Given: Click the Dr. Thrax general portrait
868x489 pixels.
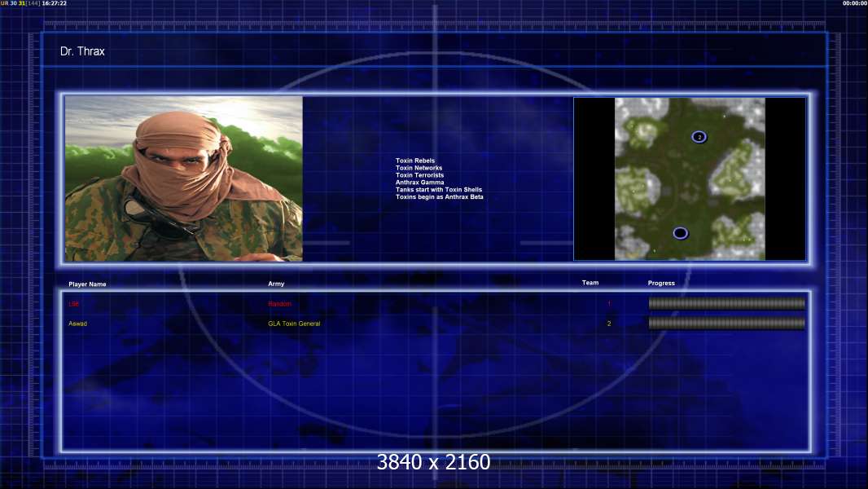Looking at the screenshot, I should [x=184, y=178].
